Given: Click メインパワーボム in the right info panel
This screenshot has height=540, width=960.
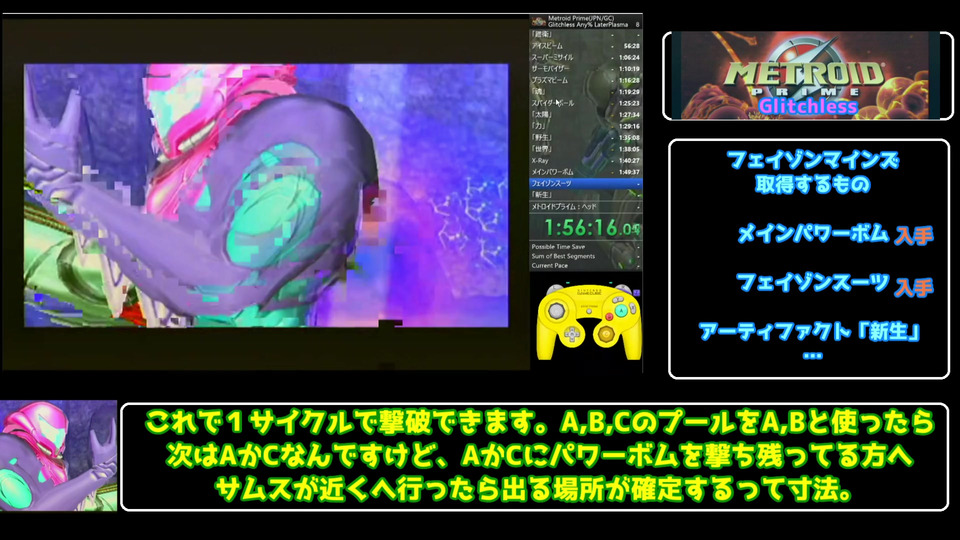Looking at the screenshot, I should point(813,234).
